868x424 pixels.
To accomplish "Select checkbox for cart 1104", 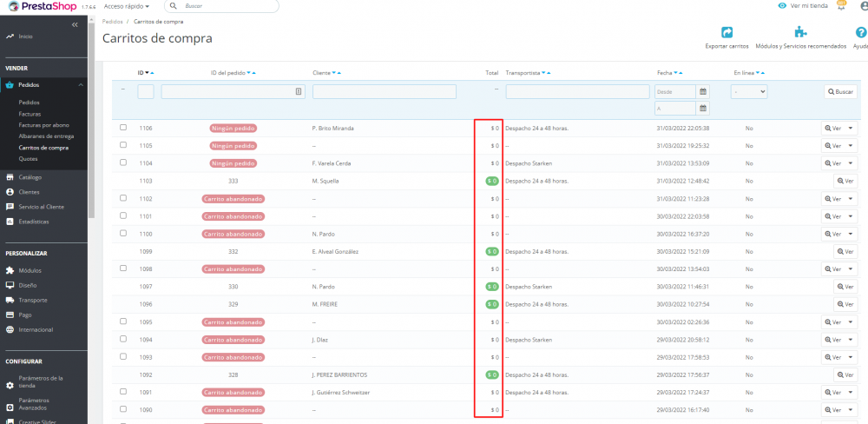I will tap(123, 162).
